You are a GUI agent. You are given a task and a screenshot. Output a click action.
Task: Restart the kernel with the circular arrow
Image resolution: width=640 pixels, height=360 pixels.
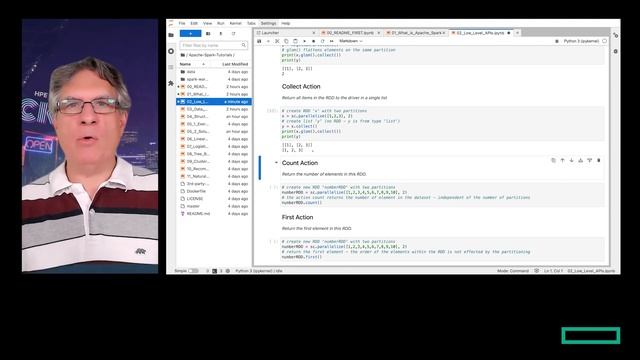pyautogui.click(x=322, y=41)
